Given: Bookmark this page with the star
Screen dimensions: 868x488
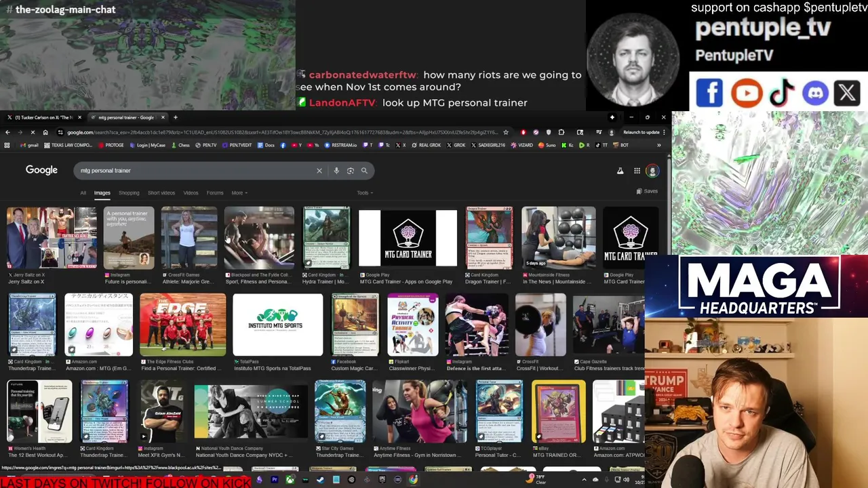Looking at the screenshot, I should click(x=506, y=132).
